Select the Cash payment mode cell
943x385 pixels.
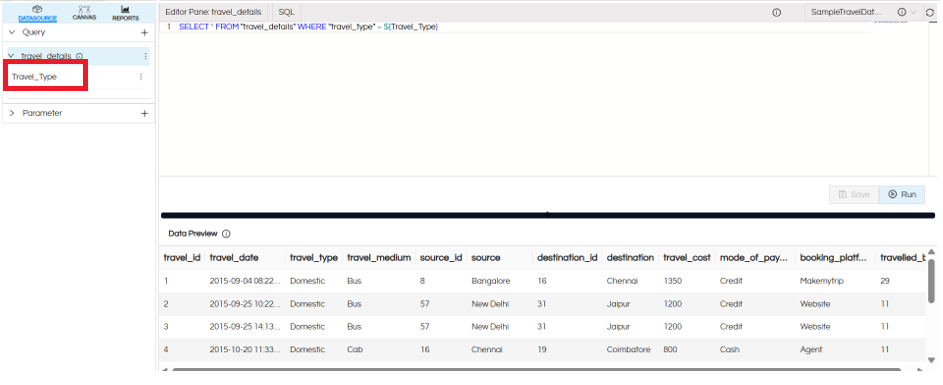click(730, 350)
